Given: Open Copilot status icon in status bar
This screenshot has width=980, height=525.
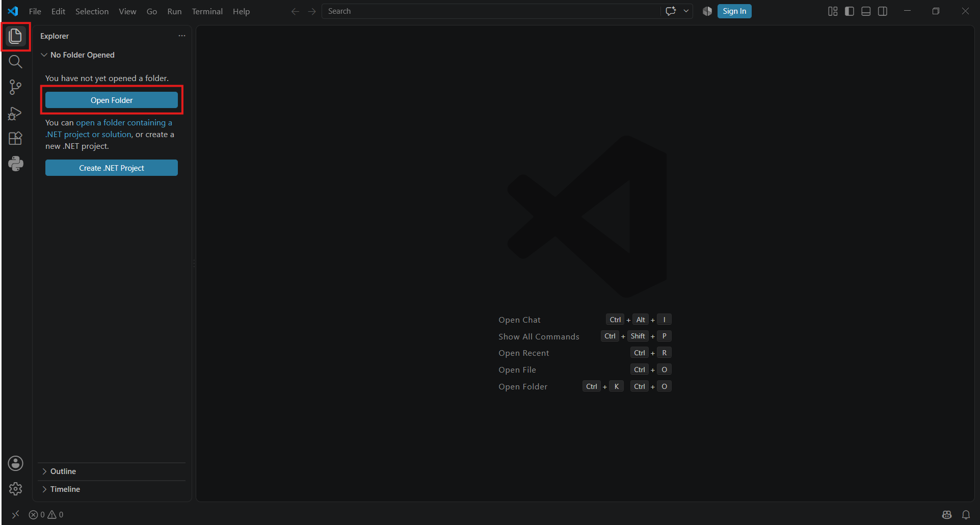Looking at the screenshot, I should pos(947,515).
